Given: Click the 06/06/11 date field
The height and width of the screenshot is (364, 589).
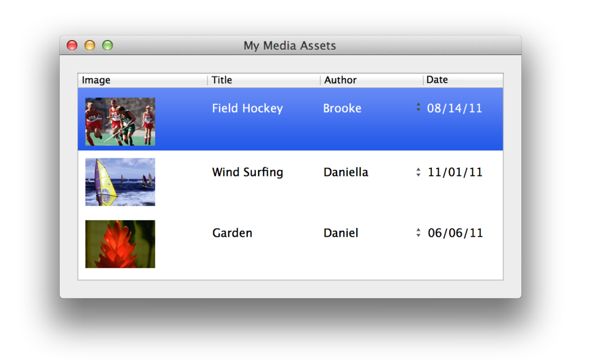Looking at the screenshot, I should 455,233.
